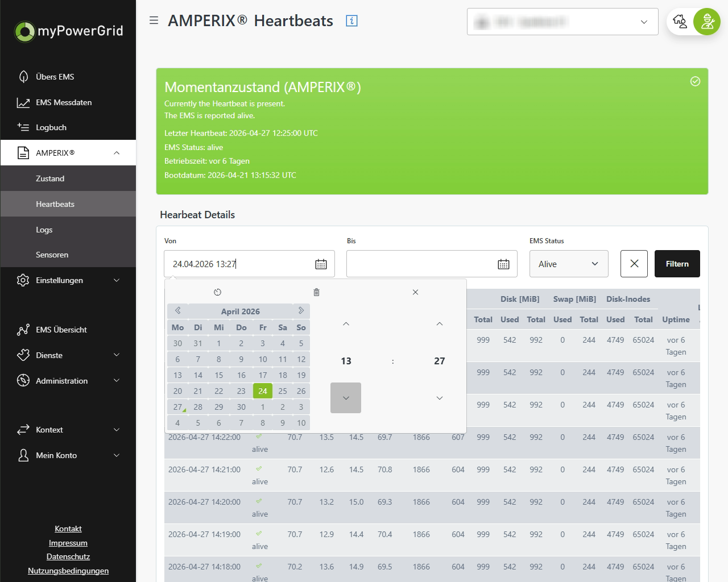Open the info icon beside Heartbeats title
The width and height of the screenshot is (728, 582).
pyautogui.click(x=352, y=21)
